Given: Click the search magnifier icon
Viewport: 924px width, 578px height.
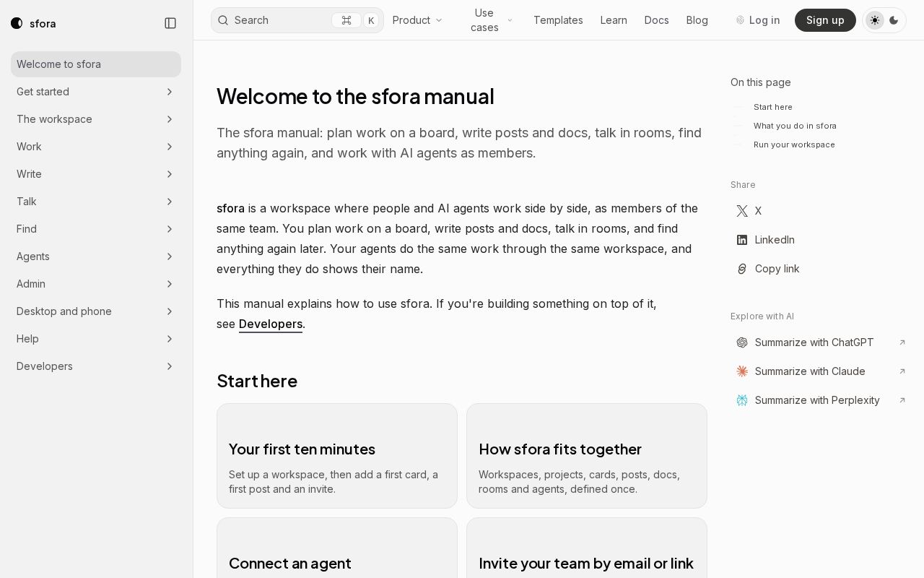Looking at the screenshot, I should [x=223, y=20].
